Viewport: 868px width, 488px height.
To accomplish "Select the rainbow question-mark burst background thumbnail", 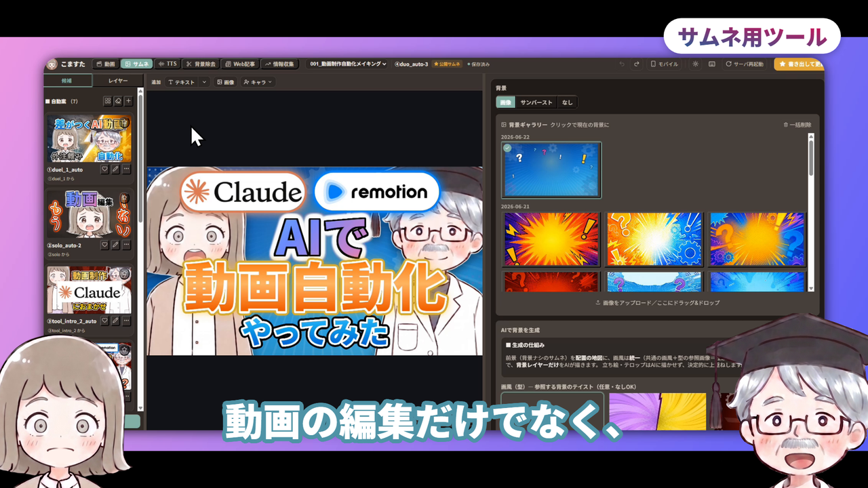I will coord(757,239).
